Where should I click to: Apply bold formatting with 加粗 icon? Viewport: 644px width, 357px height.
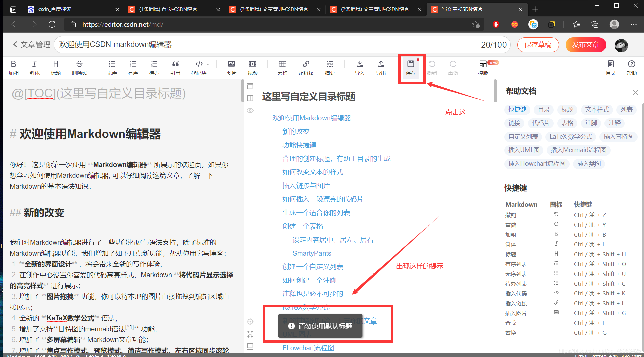pos(14,68)
